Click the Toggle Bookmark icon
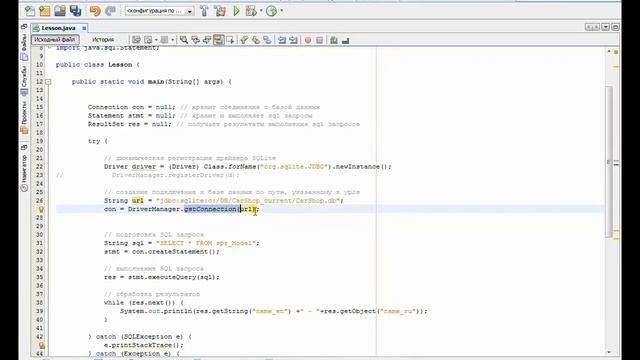Screen dimensions: 640x360 [x=267, y=40]
